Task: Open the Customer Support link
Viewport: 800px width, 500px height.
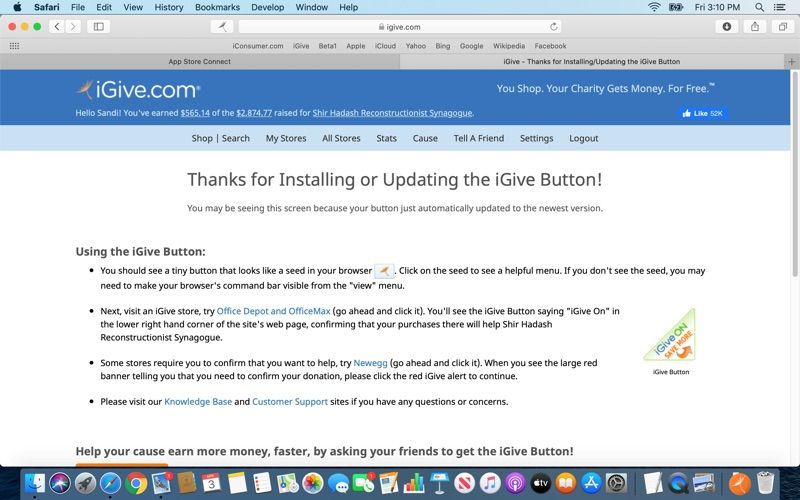Action: pos(290,402)
